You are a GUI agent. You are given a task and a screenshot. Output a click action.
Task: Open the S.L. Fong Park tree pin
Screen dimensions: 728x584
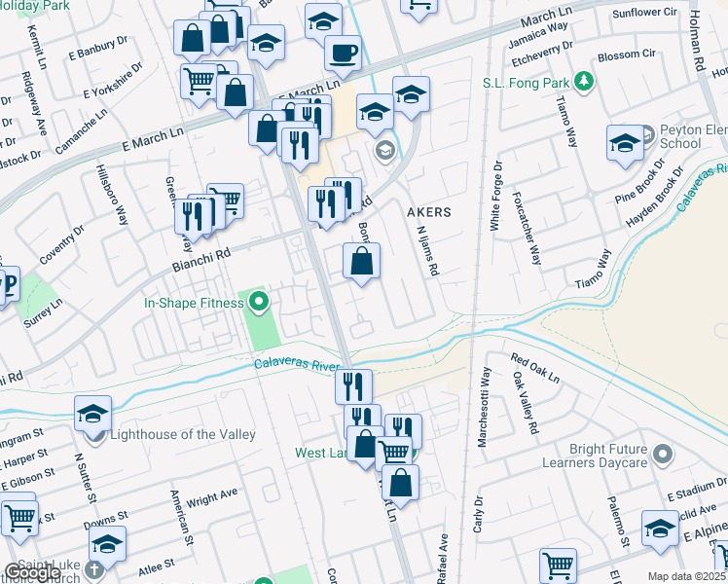(x=584, y=82)
